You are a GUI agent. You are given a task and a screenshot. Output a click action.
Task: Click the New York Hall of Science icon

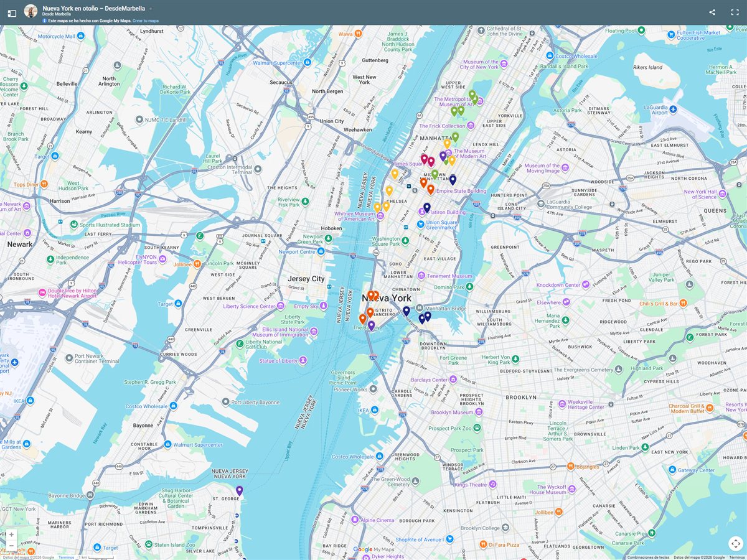(721, 194)
